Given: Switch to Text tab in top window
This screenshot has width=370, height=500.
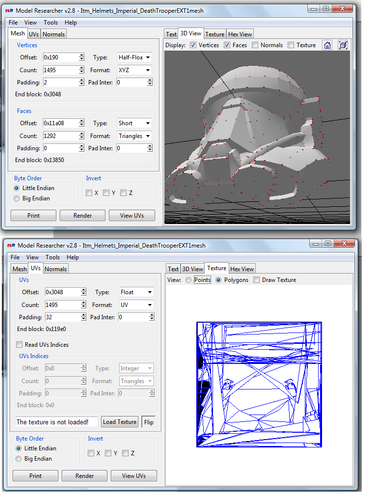Looking at the screenshot, I should [171, 34].
